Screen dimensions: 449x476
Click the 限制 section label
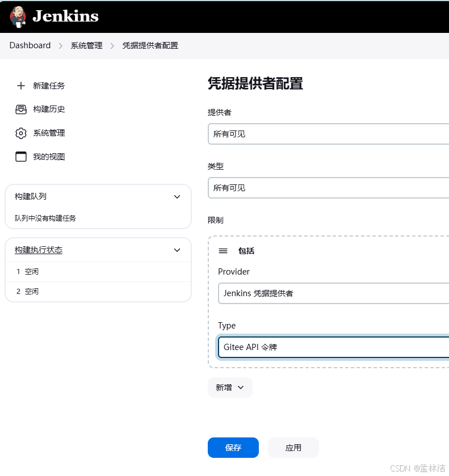coord(216,220)
